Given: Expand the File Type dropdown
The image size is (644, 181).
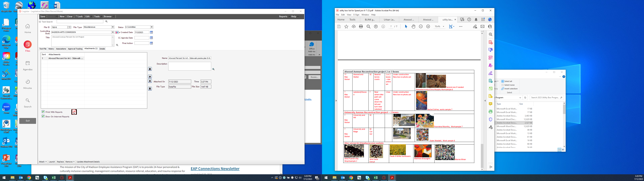Looking at the screenshot, I should click(x=113, y=27).
